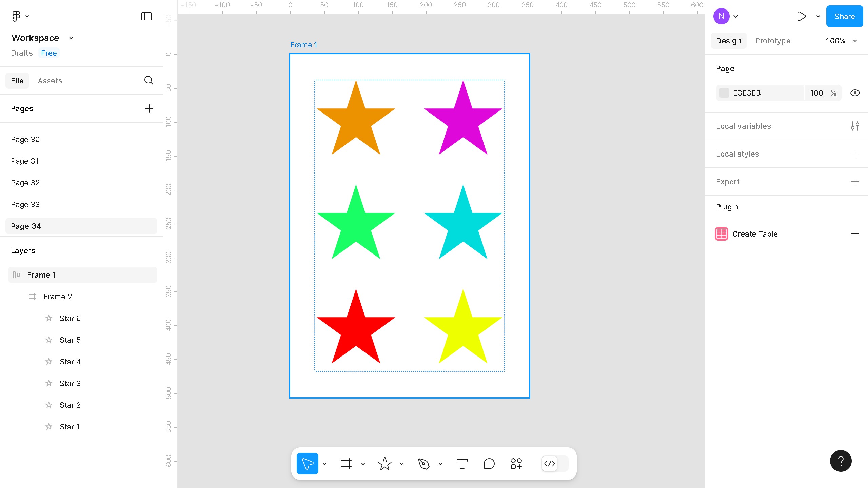Image resolution: width=868 pixels, height=488 pixels.
Task: Open the Workspace dropdown
Action: (71, 38)
